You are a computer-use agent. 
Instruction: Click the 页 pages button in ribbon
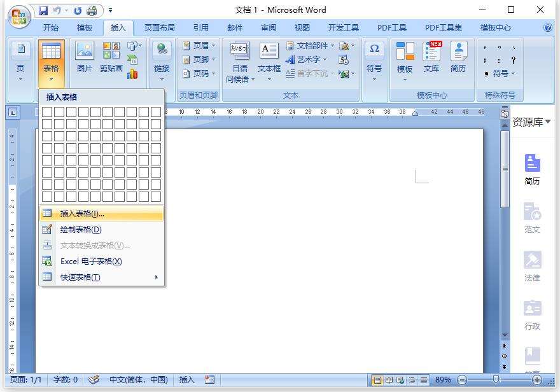[21, 61]
